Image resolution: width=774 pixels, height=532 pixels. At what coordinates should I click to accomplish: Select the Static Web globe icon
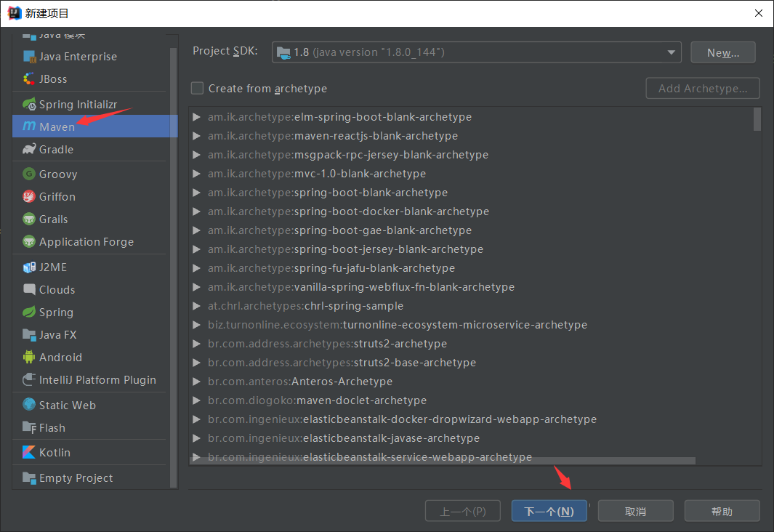29,406
